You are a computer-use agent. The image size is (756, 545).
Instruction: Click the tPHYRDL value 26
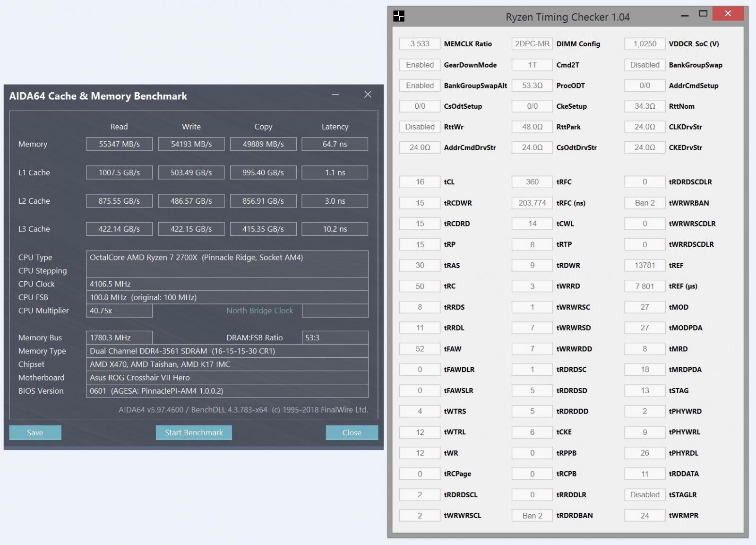(644, 453)
